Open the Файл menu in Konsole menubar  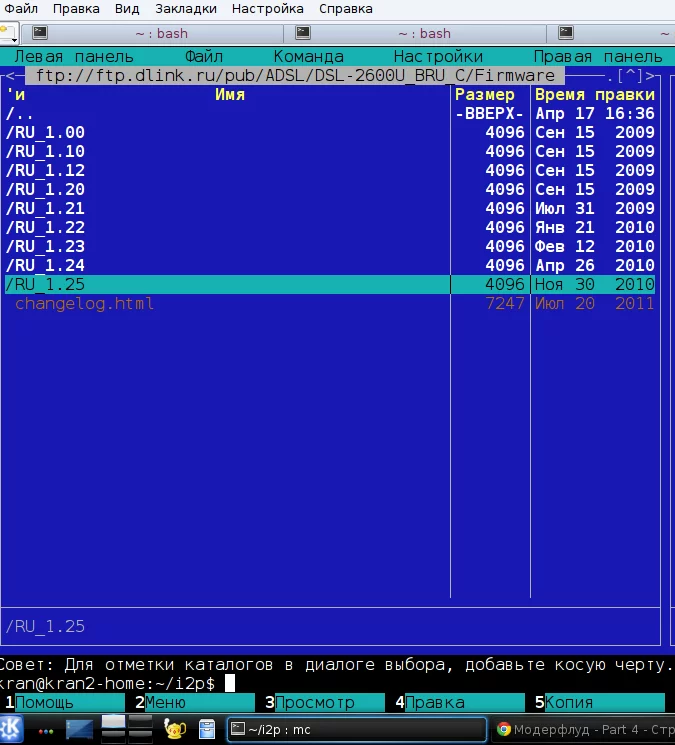[21, 9]
